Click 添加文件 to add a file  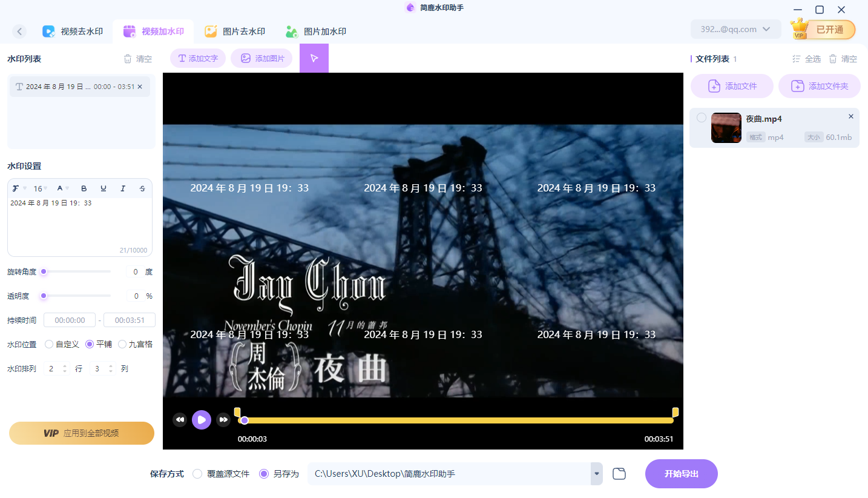(732, 86)
